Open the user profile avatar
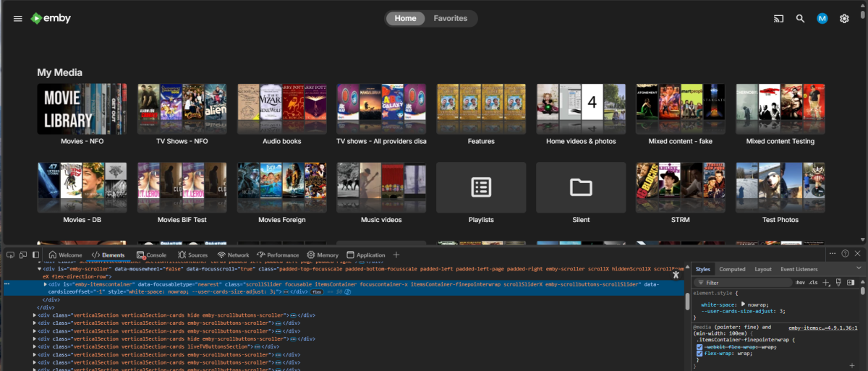This screenshot has width=868, height=371. 822,19
